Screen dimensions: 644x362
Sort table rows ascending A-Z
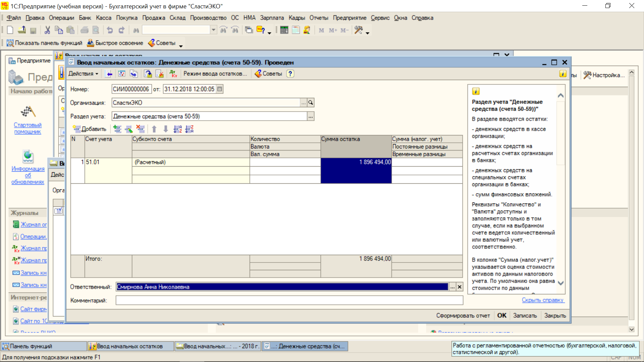tap(177, 129)
